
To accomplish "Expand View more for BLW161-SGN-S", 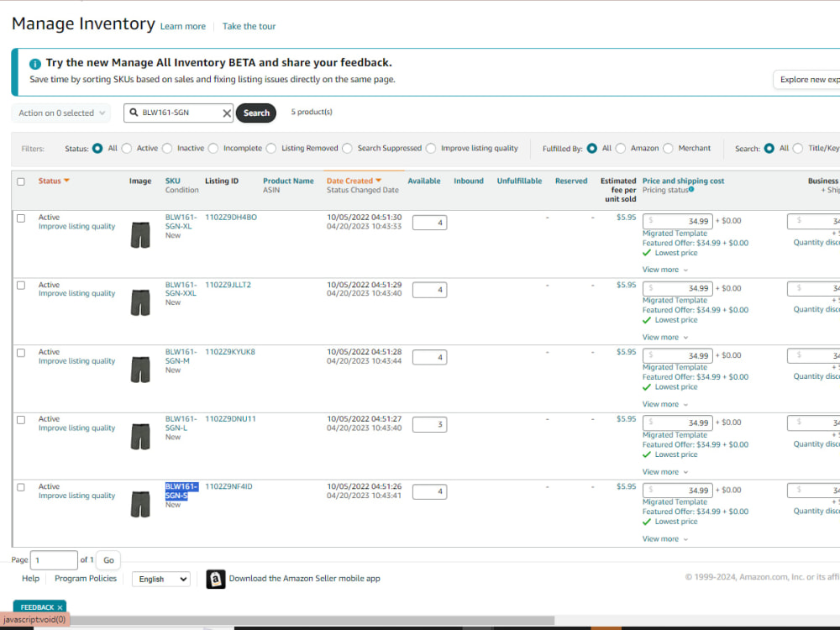I will (x=664, y=538).
